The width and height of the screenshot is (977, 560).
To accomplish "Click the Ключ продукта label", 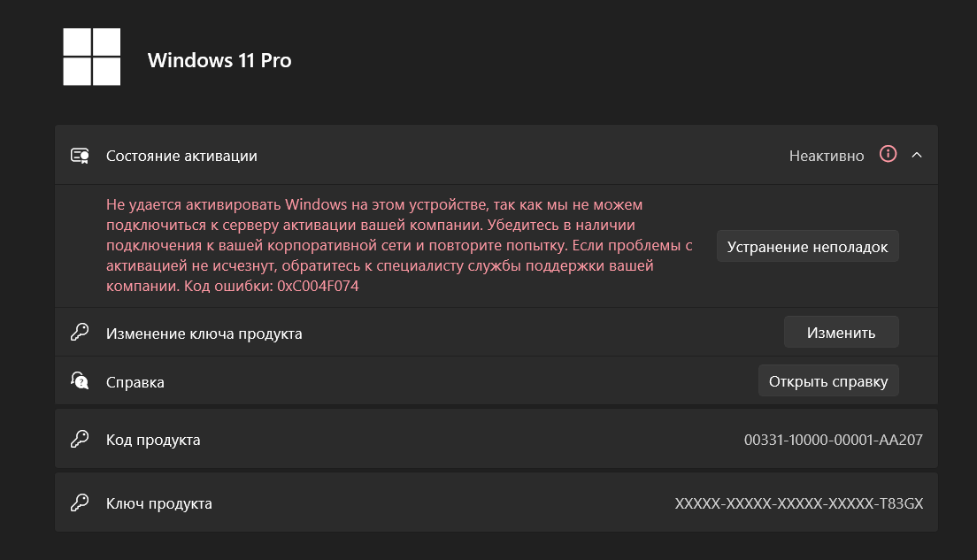I will (x=159, y=503).
